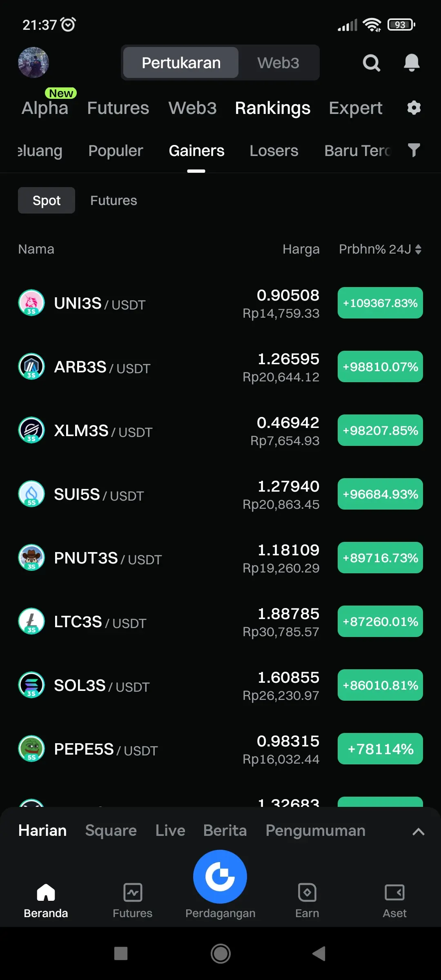This screenshot has width=441, height=980.
Task: Sort by Prbhn% 24J column
Action: 380,249
